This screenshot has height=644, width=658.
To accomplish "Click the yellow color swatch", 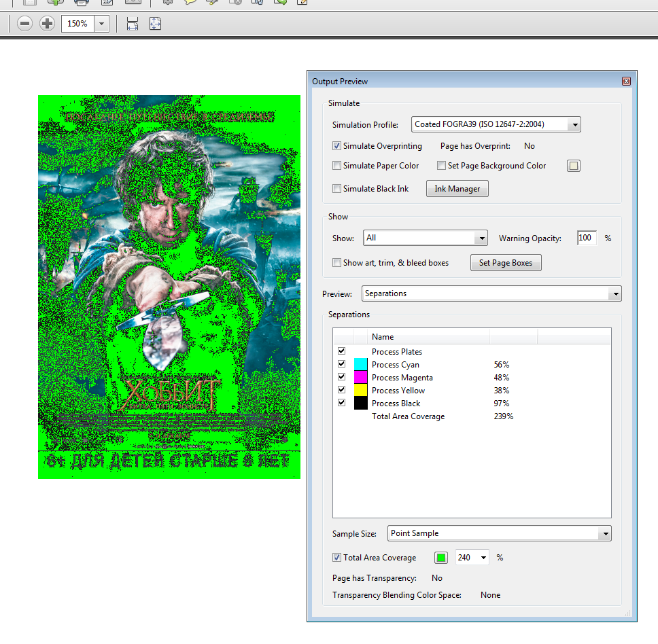I will pyautogui.click(x=360, y=391).
